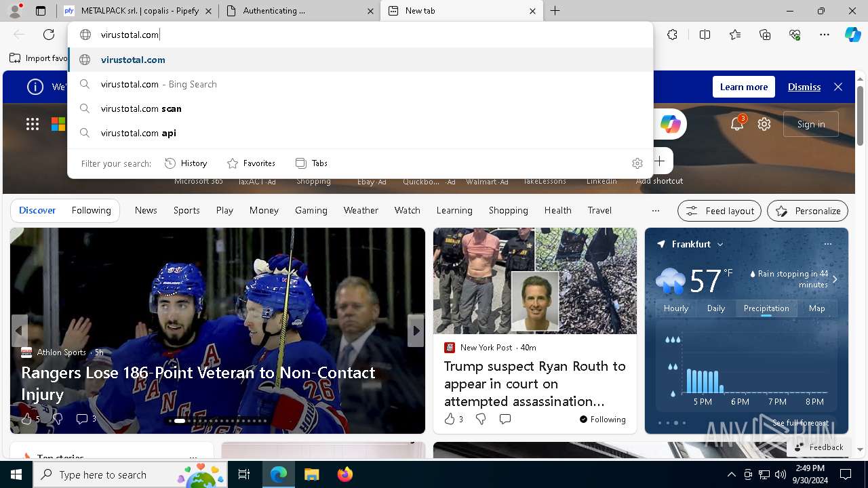
Task: Comment on the Trump suspect article
Action: (x=505, y=420)
